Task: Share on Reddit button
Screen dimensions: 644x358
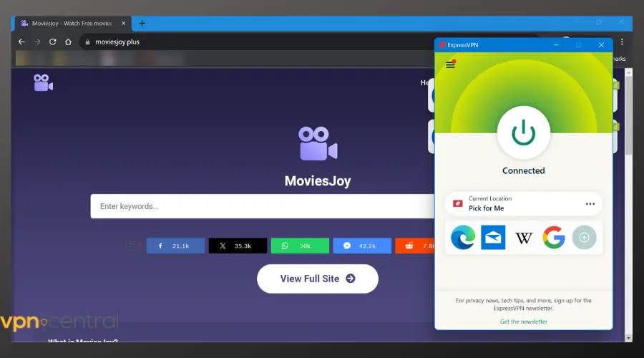Action: (x=415, y=246)
